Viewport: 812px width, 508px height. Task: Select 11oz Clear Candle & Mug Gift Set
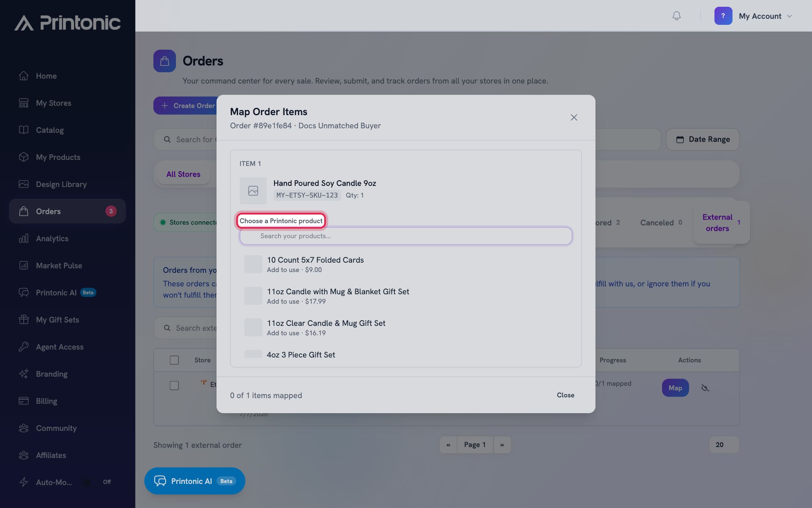pos(406,327)
